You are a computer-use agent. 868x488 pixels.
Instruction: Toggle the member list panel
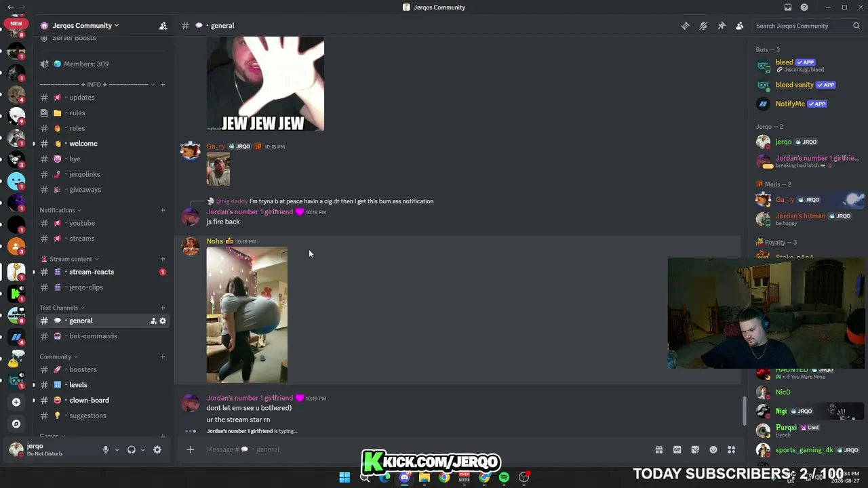740,26
